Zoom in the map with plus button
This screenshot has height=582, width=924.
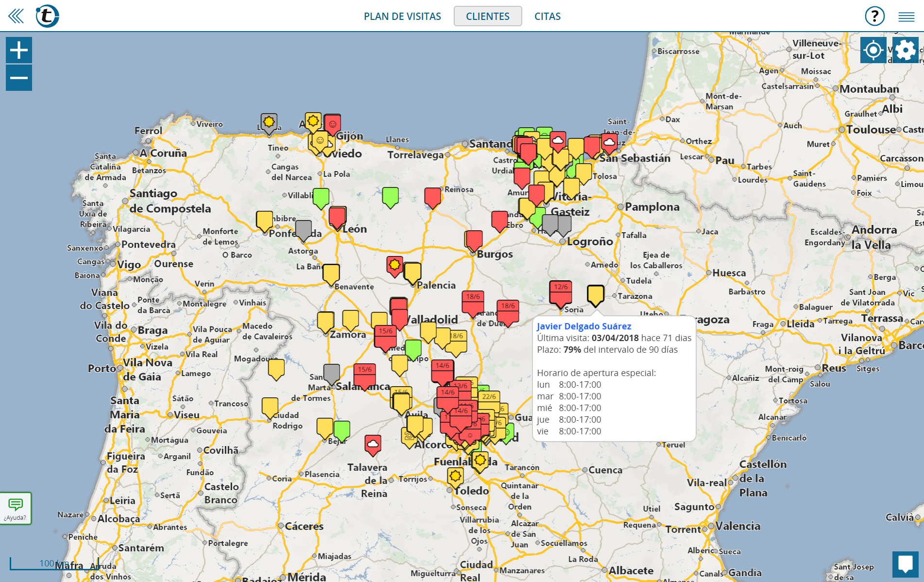tap(19, 50)
